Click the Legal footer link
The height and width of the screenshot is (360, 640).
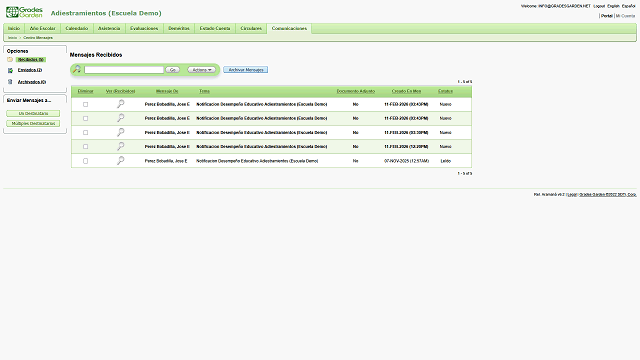[x=572, y=195]
